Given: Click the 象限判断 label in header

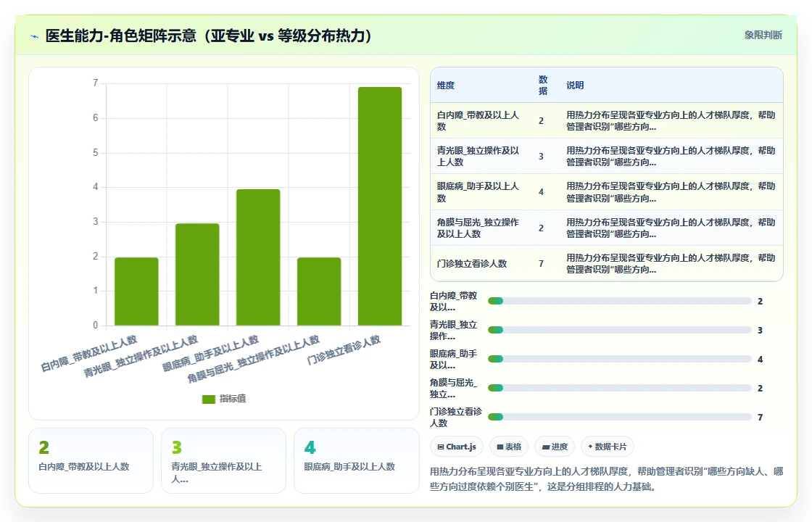Looking at the screenshot, I should coord(763,36).
